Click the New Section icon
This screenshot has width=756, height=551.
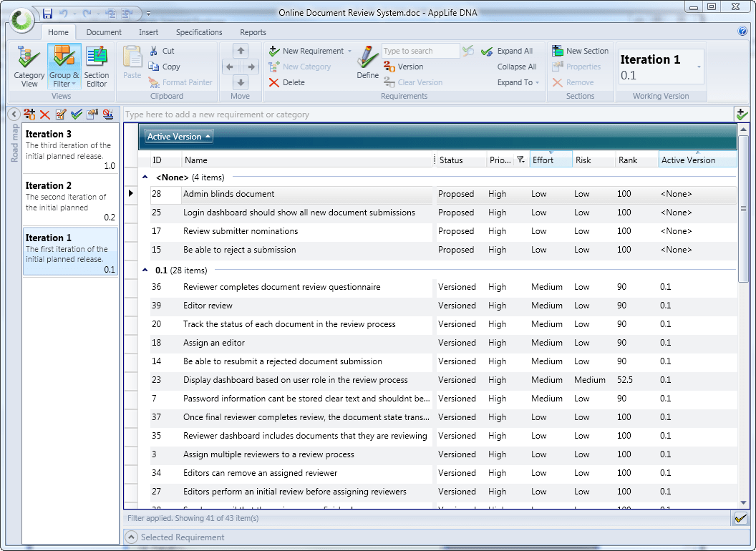557,51
